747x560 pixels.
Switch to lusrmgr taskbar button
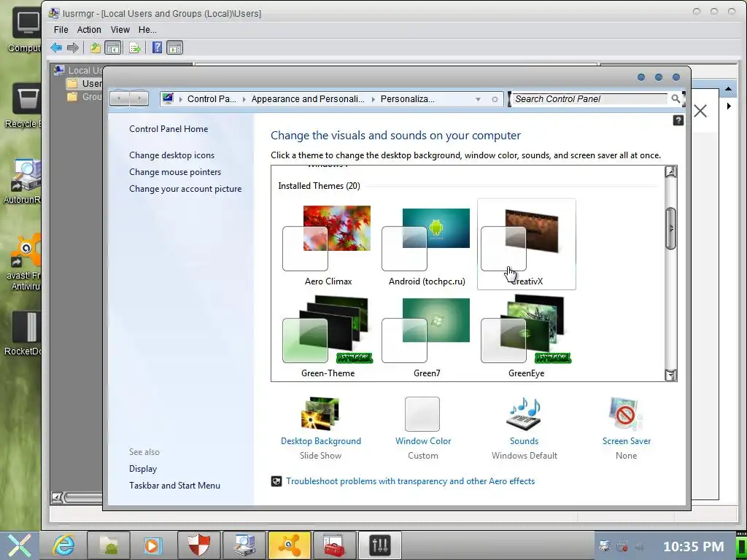tap(244, 545)
